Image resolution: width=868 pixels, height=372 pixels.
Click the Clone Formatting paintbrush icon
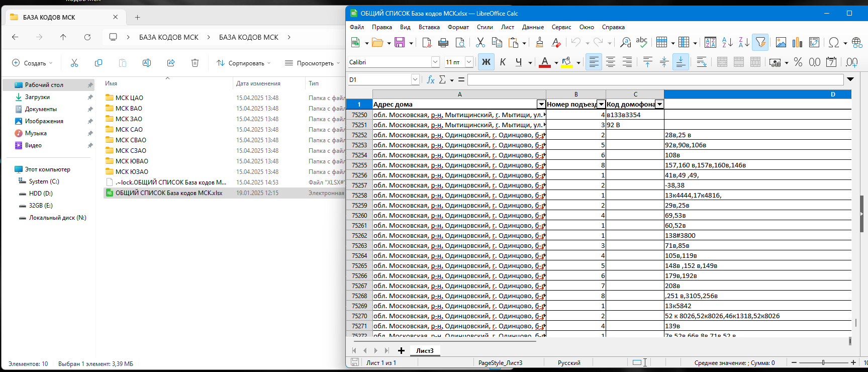pyautogui.click(x=540, y=42)
